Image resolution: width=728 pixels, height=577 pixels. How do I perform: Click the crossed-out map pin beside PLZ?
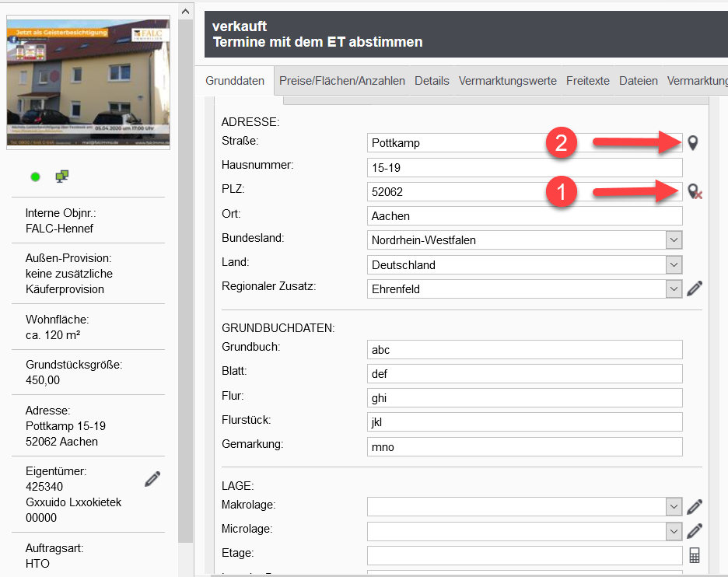tap(695, 191)
